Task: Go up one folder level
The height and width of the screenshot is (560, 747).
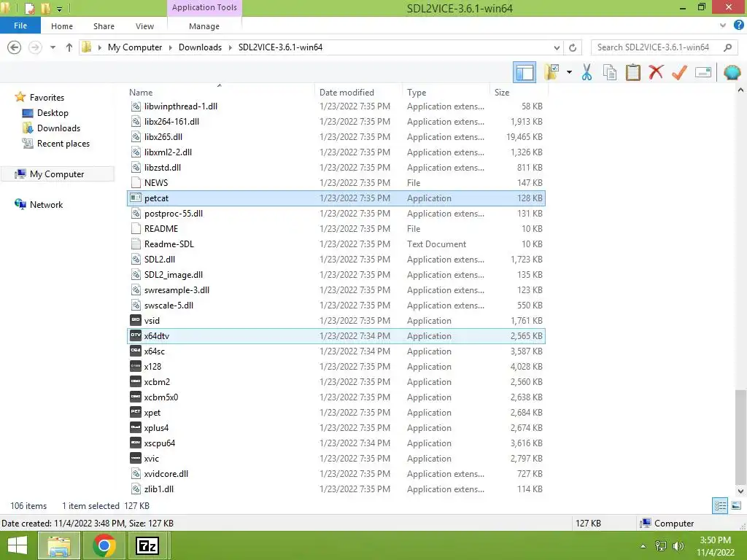Action: (69, 47)
